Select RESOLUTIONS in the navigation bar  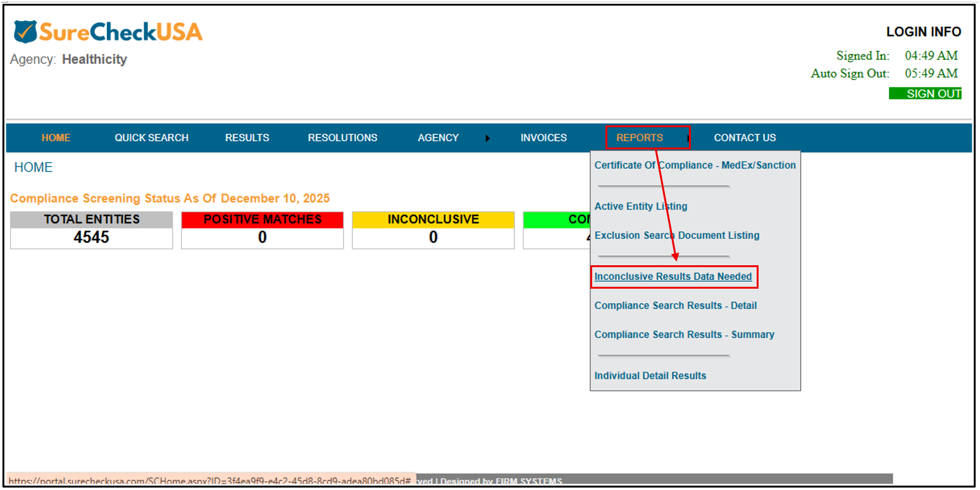(x=342, y=137)
